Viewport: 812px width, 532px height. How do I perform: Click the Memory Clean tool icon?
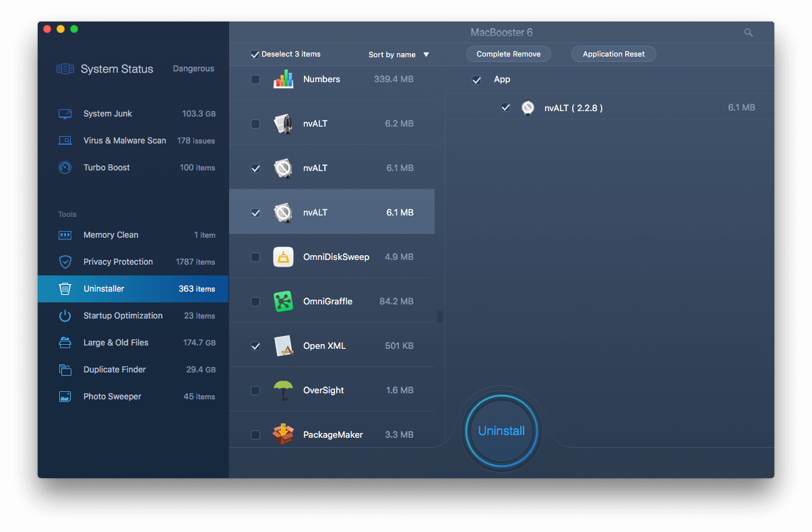tap(65, 234)
